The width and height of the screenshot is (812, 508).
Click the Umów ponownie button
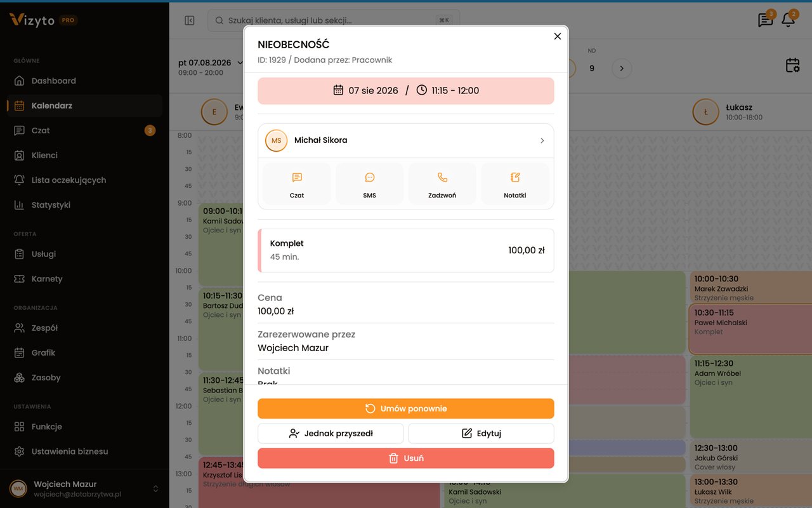click(x=406, y=408)
